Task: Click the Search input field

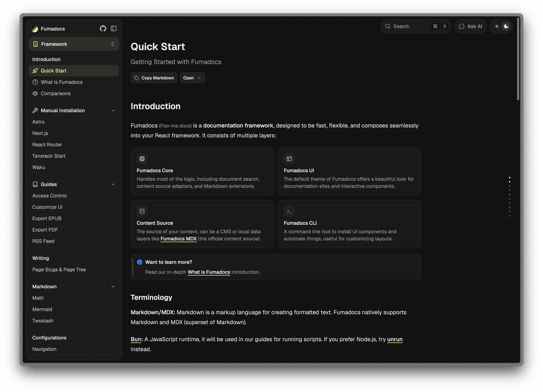Action: point(416,26)
